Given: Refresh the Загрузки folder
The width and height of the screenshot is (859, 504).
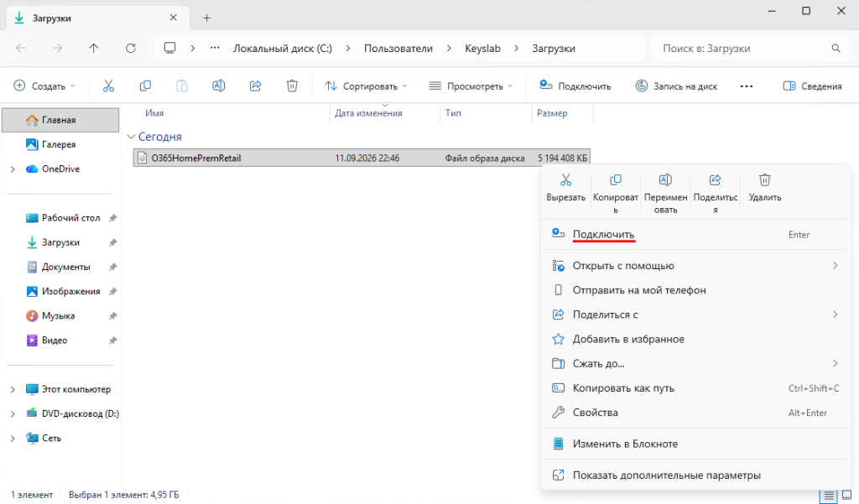Looking at the screenshot, I should point(130,48).
